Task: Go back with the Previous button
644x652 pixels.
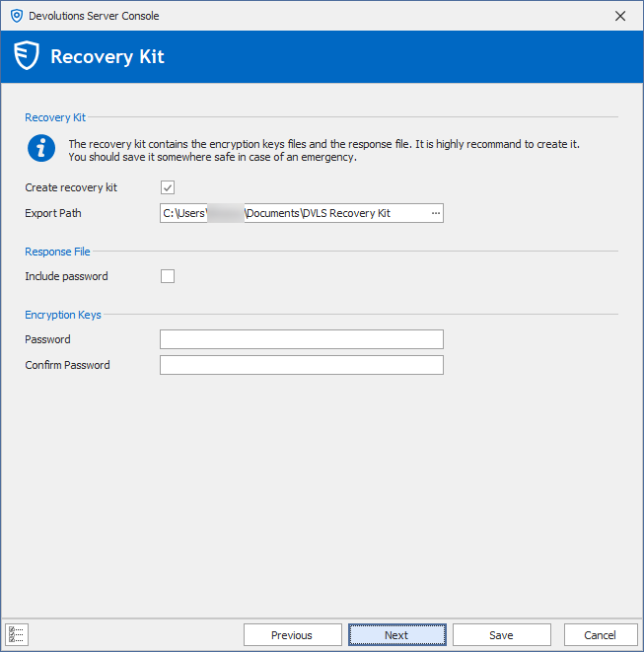Action: pos(292,635)
